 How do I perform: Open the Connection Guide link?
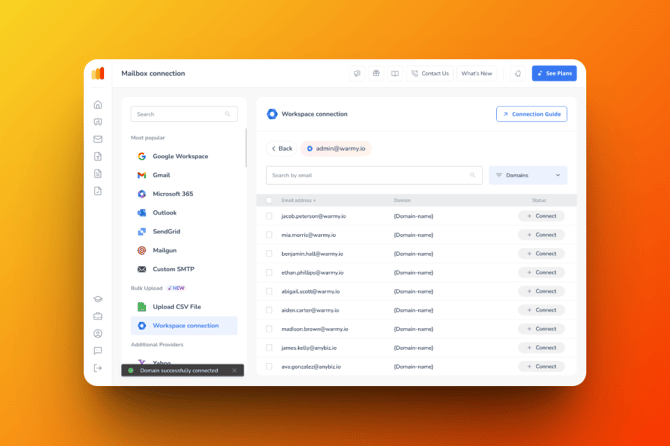531,114
